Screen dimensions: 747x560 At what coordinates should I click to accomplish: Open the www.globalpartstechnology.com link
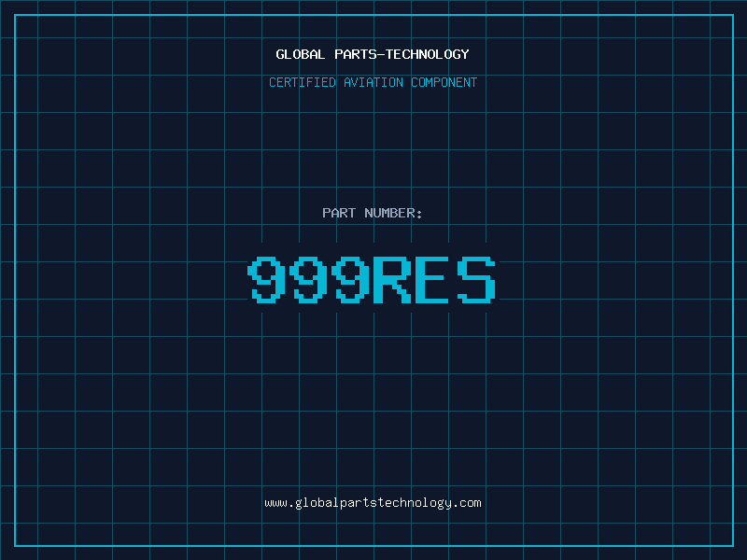[373, 503]
